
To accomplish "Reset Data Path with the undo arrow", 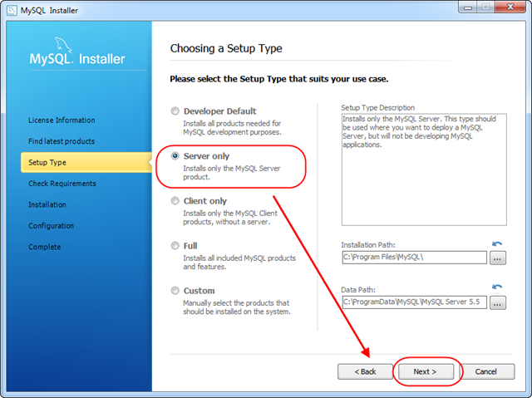I will (x=497, y=287).
